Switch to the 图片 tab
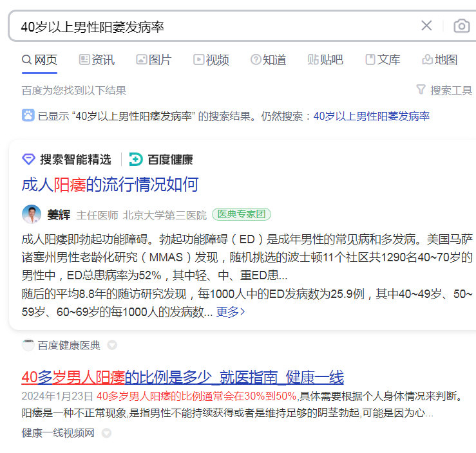476x453 pixels. 153,60
